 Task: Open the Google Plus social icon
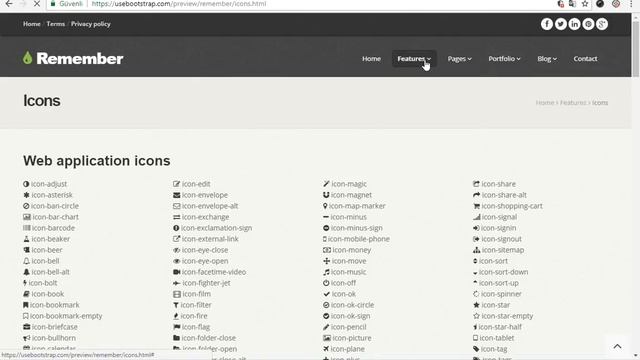click(x=602, y=24)
